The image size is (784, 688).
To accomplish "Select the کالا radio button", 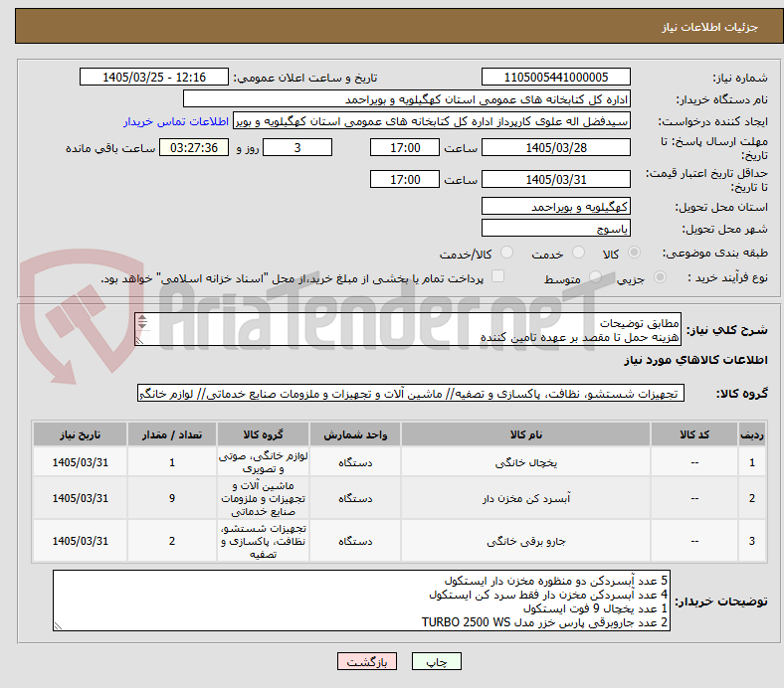I will point(634,253).
